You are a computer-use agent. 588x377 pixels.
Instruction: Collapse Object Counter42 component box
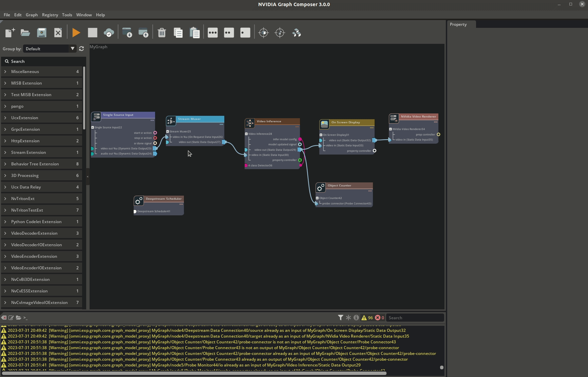317,198
